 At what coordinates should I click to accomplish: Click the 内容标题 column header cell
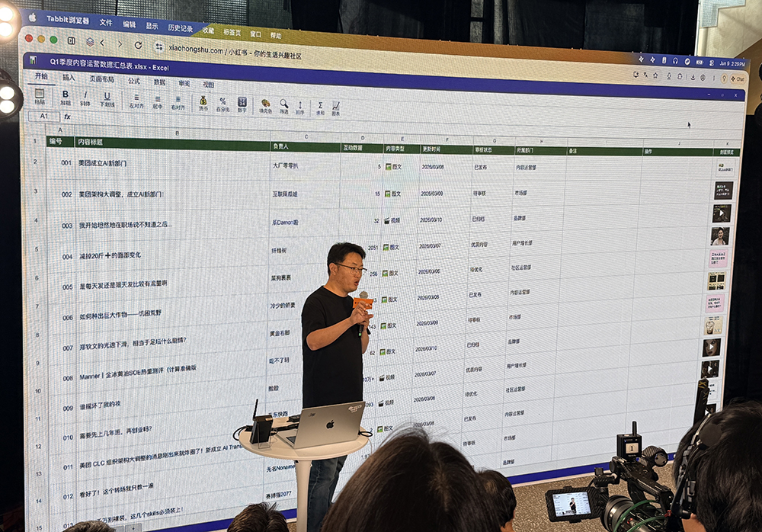(172, 143)
